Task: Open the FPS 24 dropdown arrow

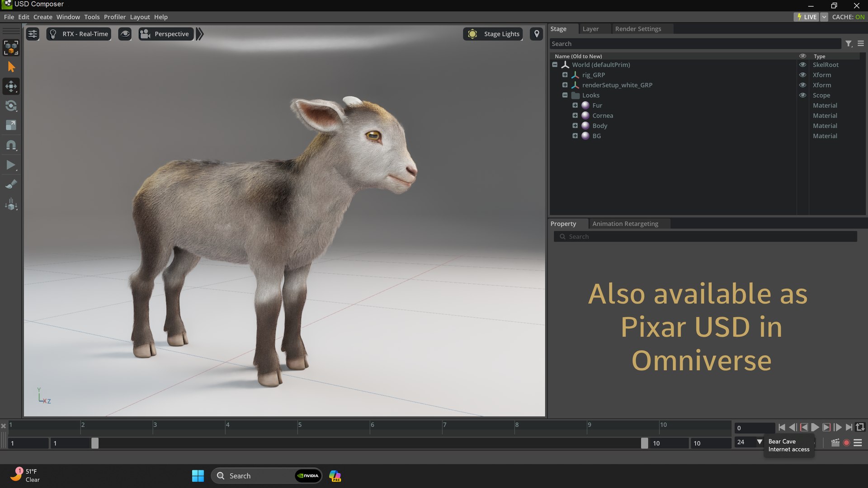Action: coord(759,442)
